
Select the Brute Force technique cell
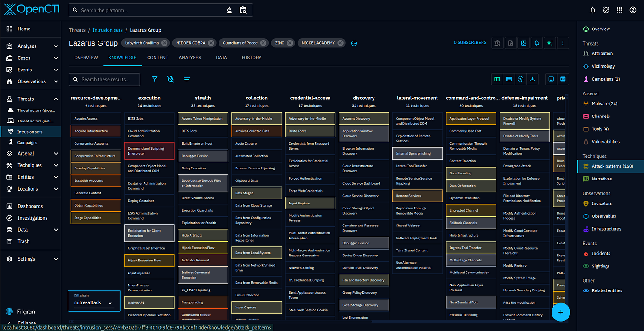[310, 131]
